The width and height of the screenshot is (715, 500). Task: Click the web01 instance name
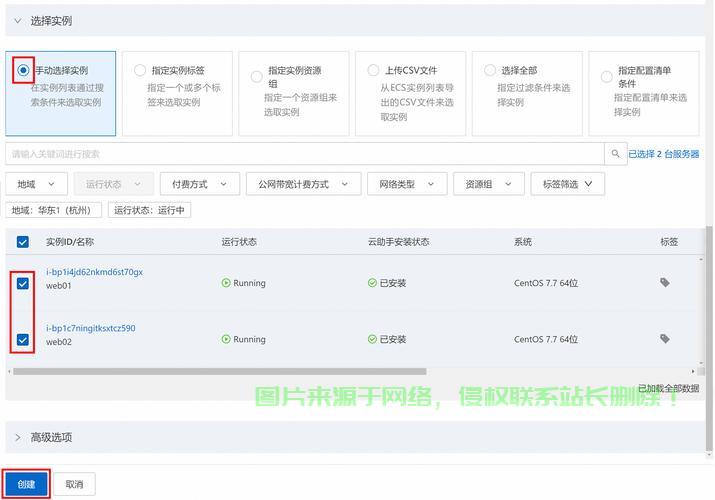[x=59, y=286]
